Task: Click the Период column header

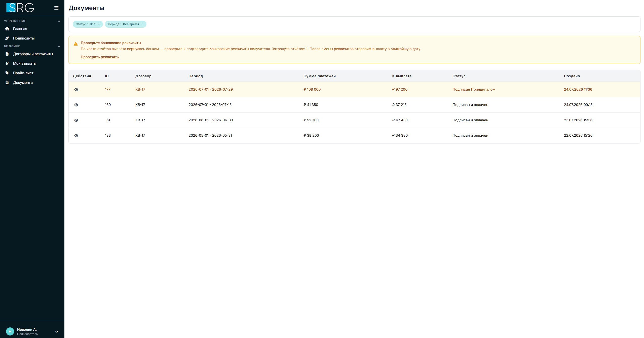Action: tap(196, 76)
